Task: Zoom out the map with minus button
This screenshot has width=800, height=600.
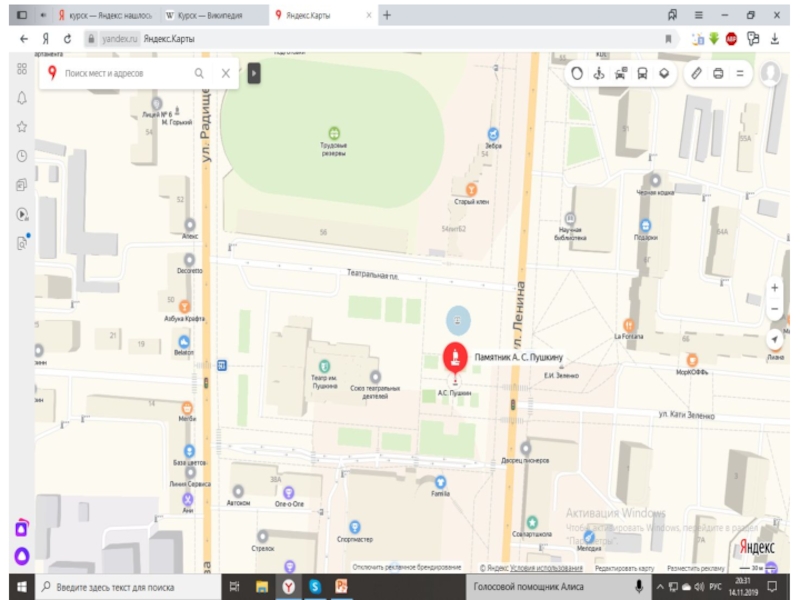Action: [x=774, y=309]
